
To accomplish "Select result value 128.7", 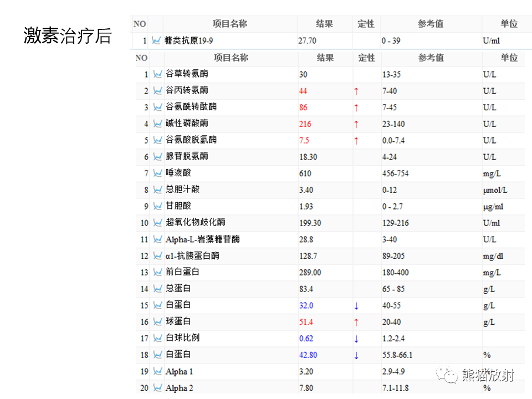I will click(308, 256).
